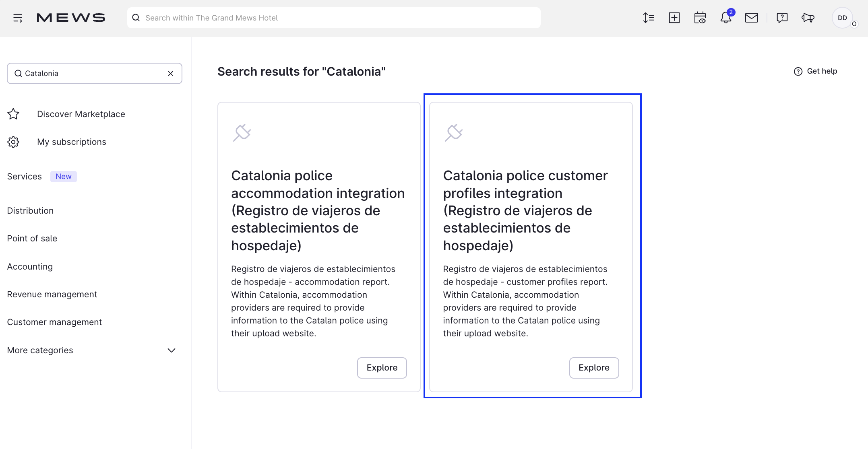Click the megaphone announcements icon
This screenshot has width=868, height=449.
point(808,18)
